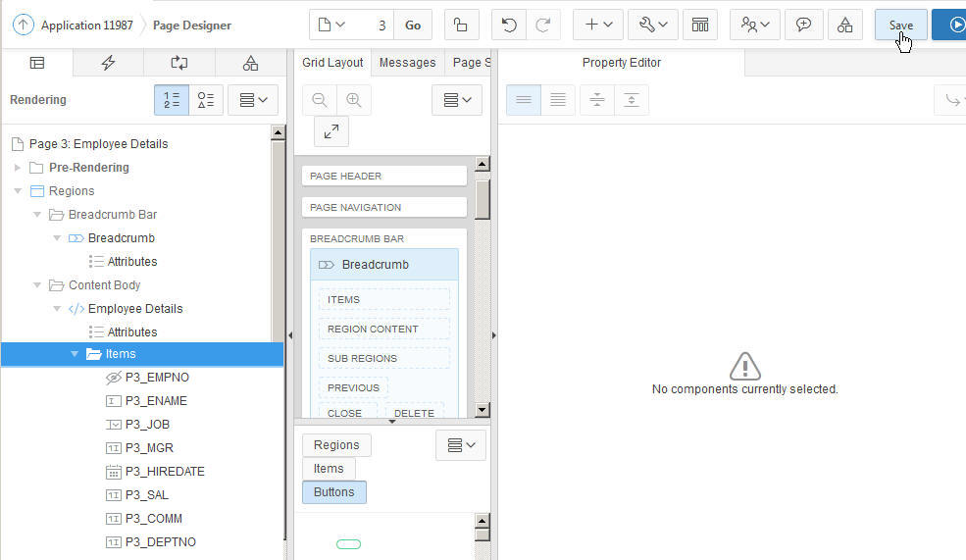The width and height of the screenshot is (966, 560).
Task: Open the Team Development people menu
Action: (x=755, y=25)
